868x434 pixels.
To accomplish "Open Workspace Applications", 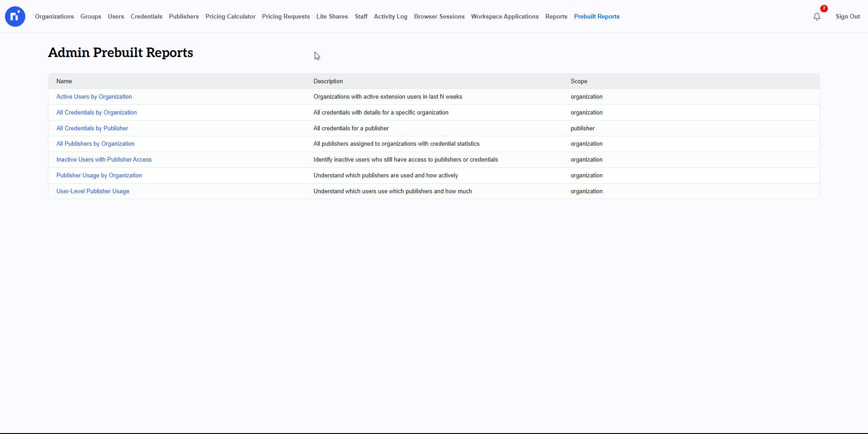I will click(x=505, y=17).
